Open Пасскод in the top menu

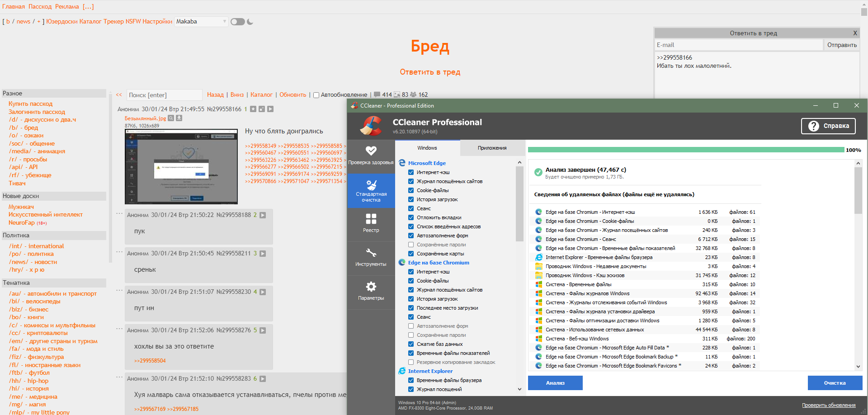pyautogui.click(x=40, y=6)
